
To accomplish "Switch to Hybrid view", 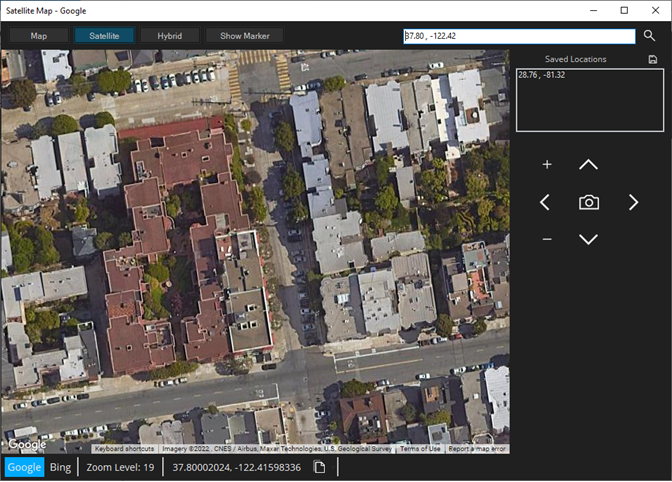I will pyautogui.click(x=170, y=36).
